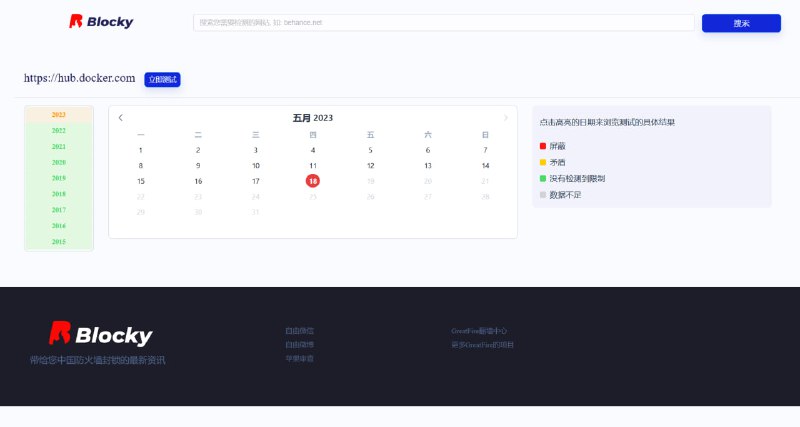
Task: Click the red 屏蔽 legend marker
Action: tap(543, 146)
